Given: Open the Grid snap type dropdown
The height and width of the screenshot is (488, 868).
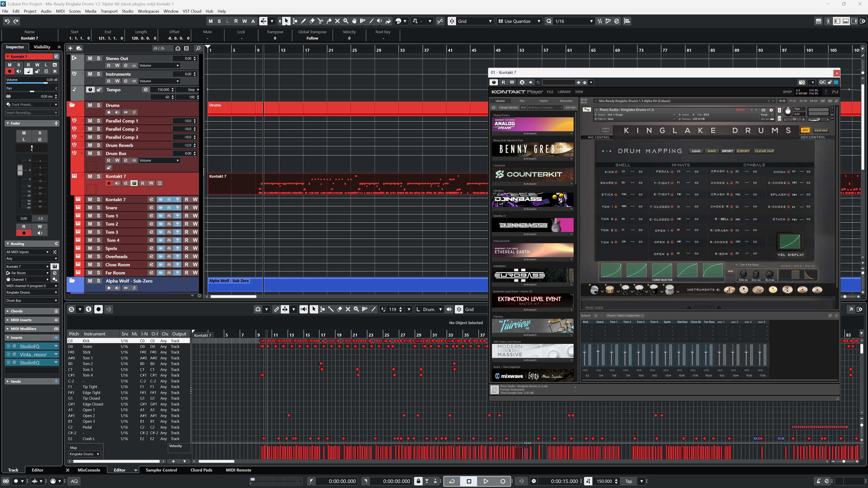Looking at the screenshot, I should coord(475,21).
